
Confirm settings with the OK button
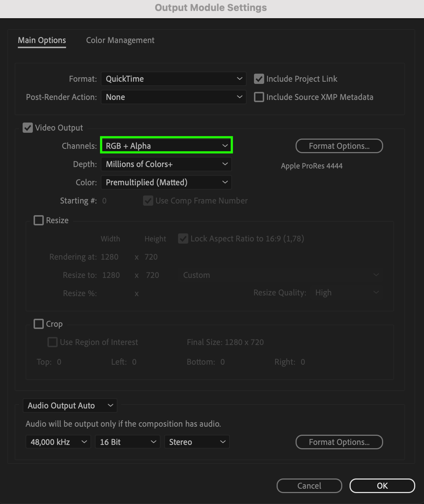382,486
